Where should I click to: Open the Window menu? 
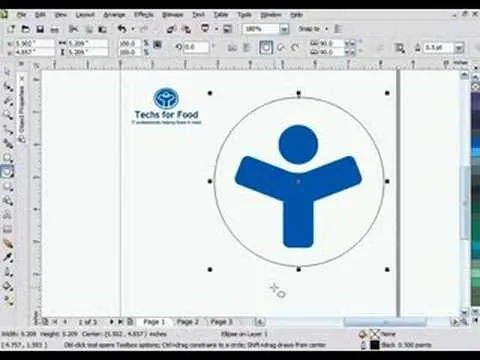[271, 15]
